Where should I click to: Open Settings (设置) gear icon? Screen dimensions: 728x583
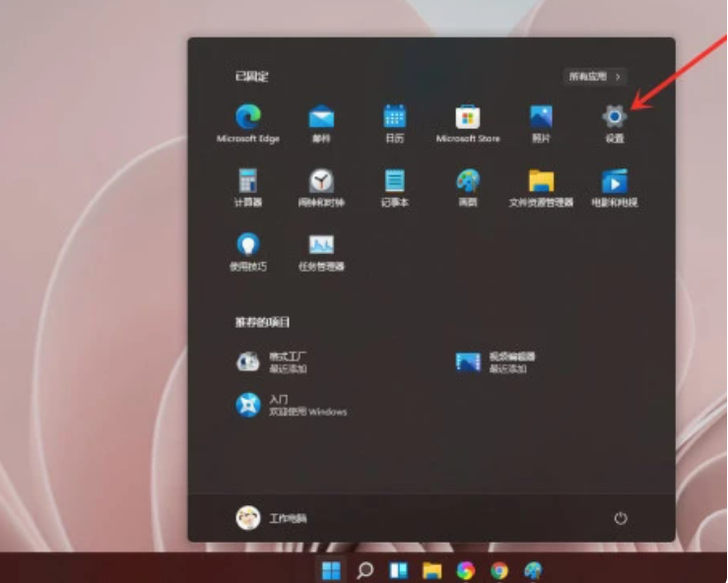click(615, 123)
